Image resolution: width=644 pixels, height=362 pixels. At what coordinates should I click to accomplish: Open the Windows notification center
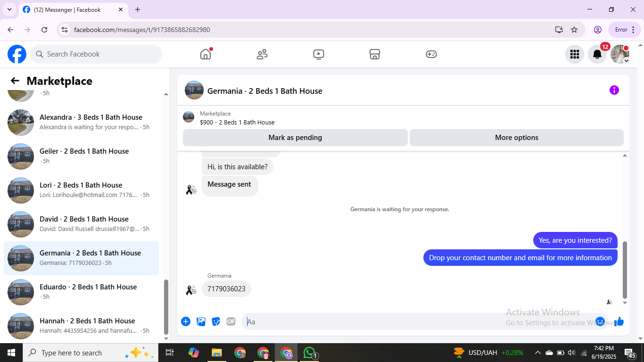pyautogui.click(x=630, y=353)
